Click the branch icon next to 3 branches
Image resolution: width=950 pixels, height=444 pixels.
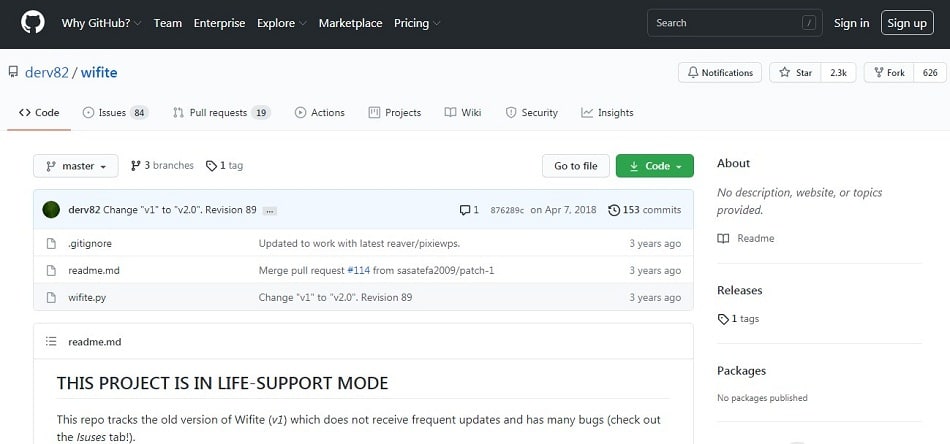136,166
